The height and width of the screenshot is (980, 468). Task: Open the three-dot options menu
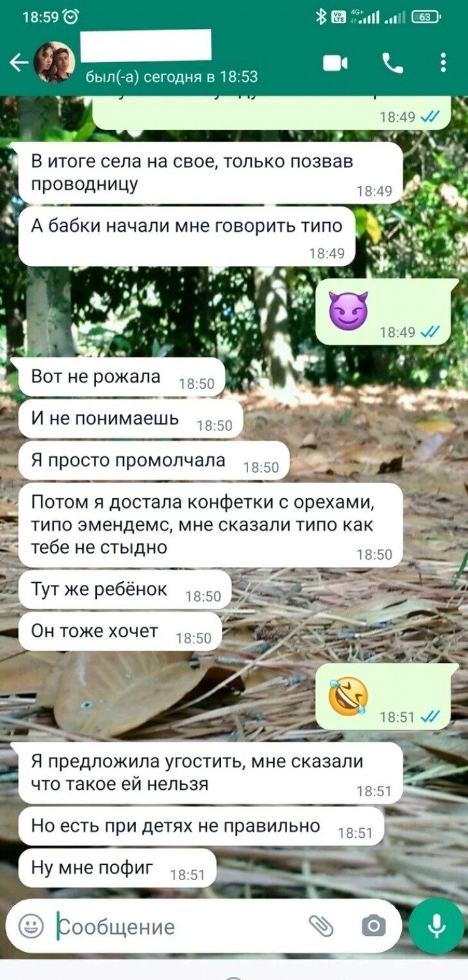[x=443, y=63]
